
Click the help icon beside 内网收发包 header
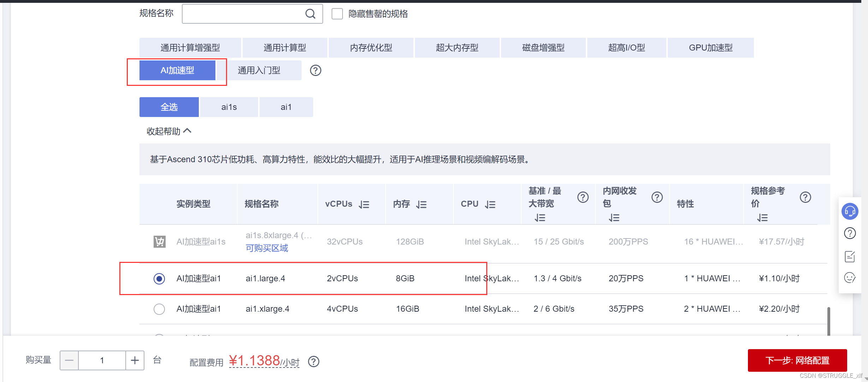tap(657, 197)
